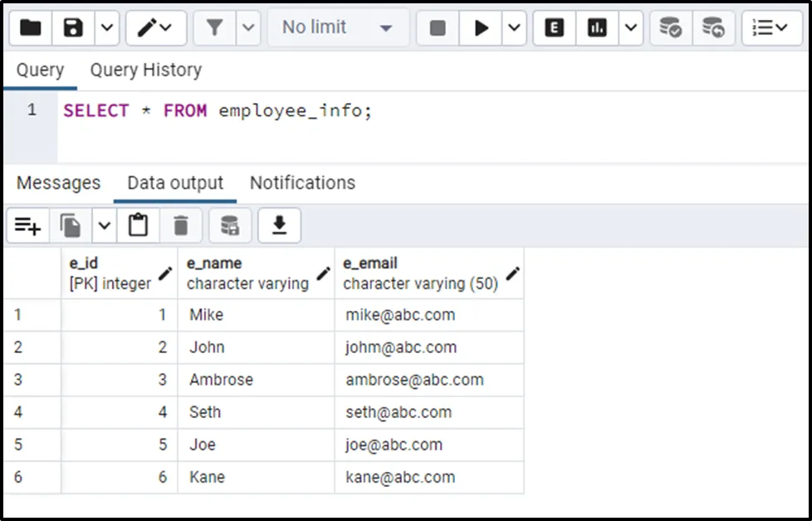Screen dimensions: 812x521
Task: Click the Add row icon
Action: click(x=27, y=225)
